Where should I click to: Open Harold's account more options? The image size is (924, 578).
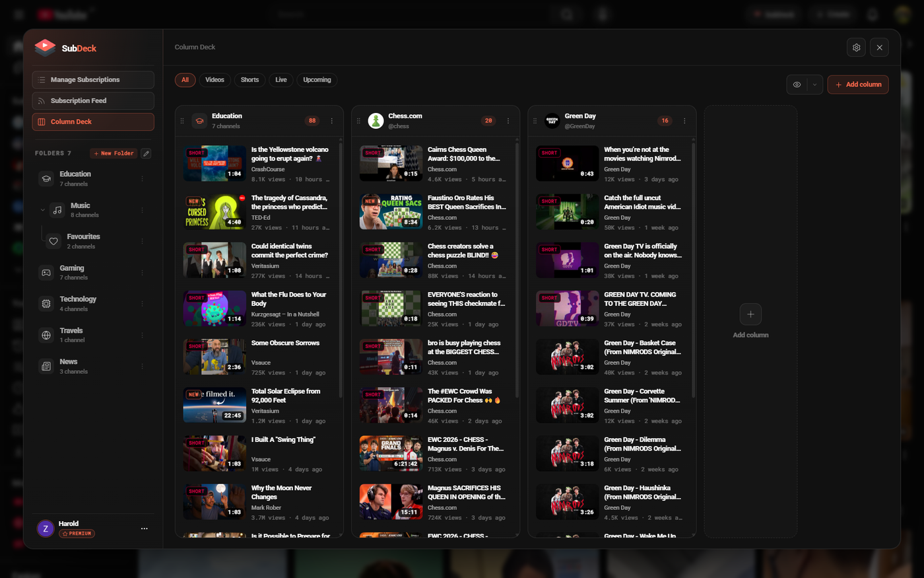click(x=144, y=528)
